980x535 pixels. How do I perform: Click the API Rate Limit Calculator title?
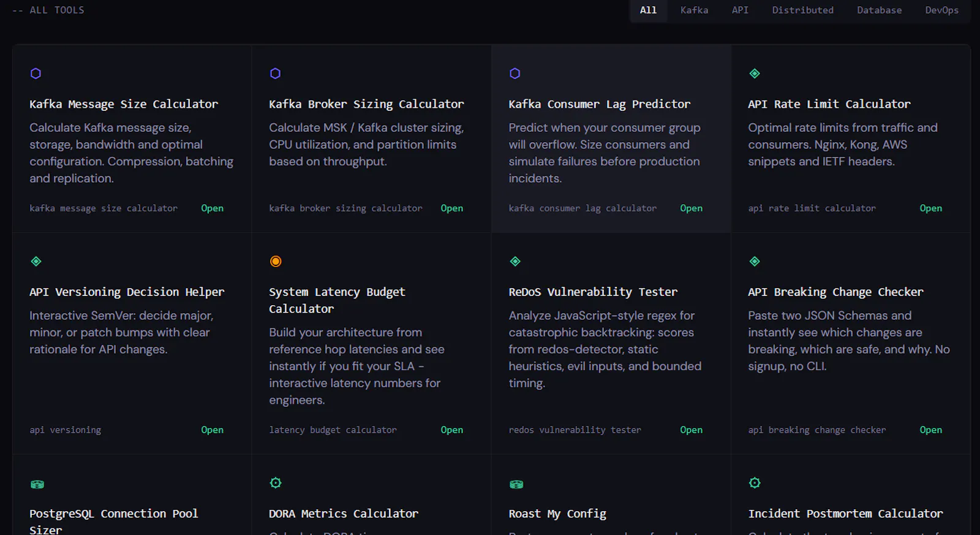[829, 104]
